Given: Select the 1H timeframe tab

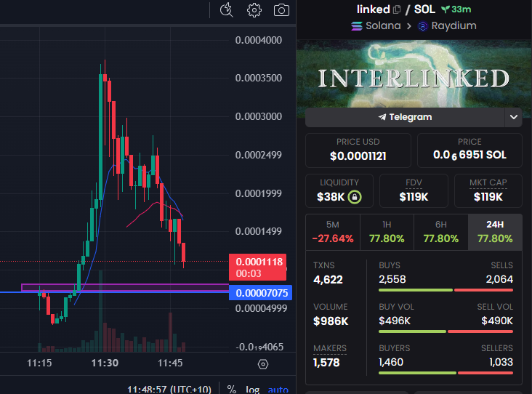Looking at the screenshot, I should (387, 232).
